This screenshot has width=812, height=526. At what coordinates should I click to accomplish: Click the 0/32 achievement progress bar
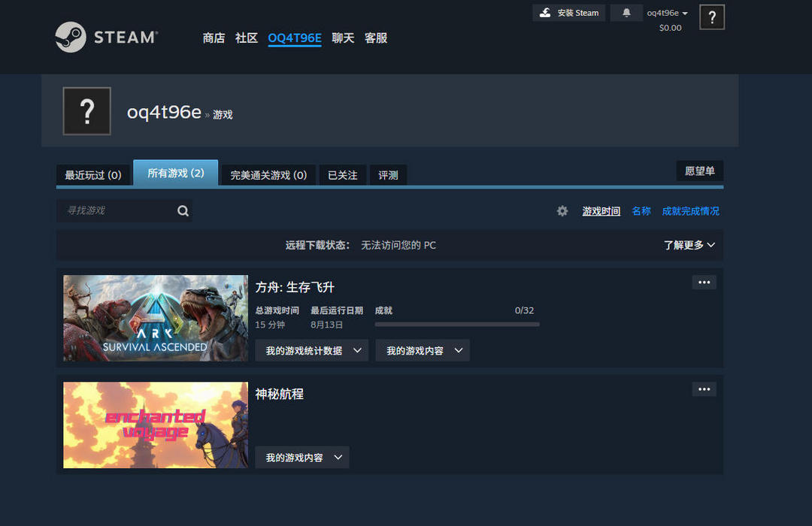[x=456, y=324]
